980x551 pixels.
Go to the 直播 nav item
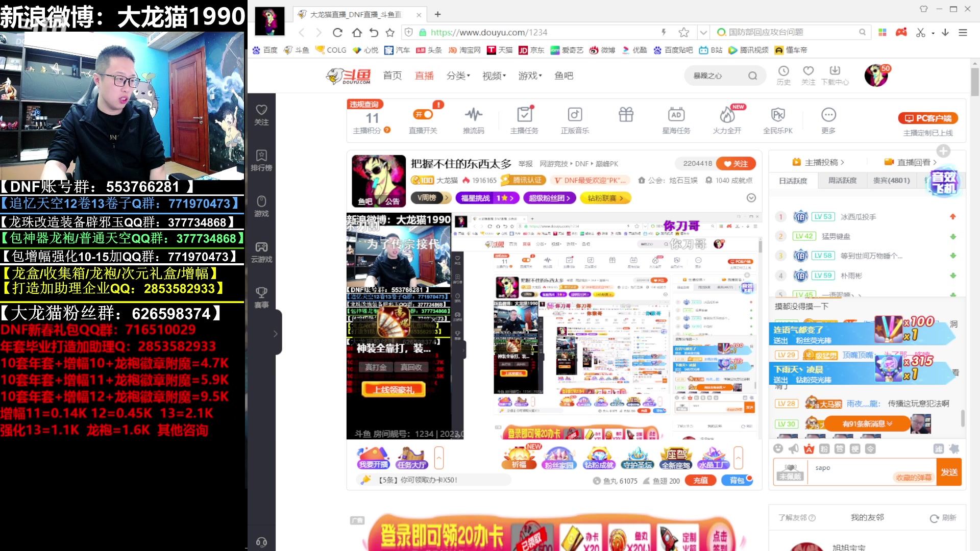pos(424,76)
